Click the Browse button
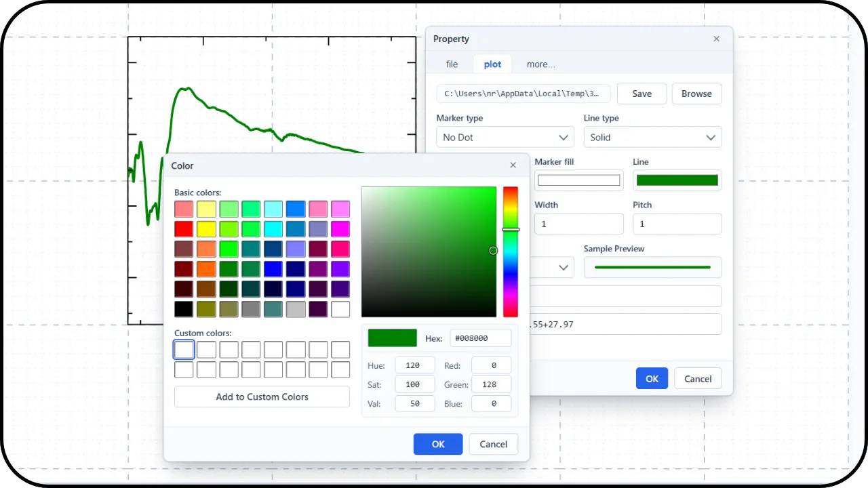Viewport: 868px width, 488px height. (x=696, y=94)
